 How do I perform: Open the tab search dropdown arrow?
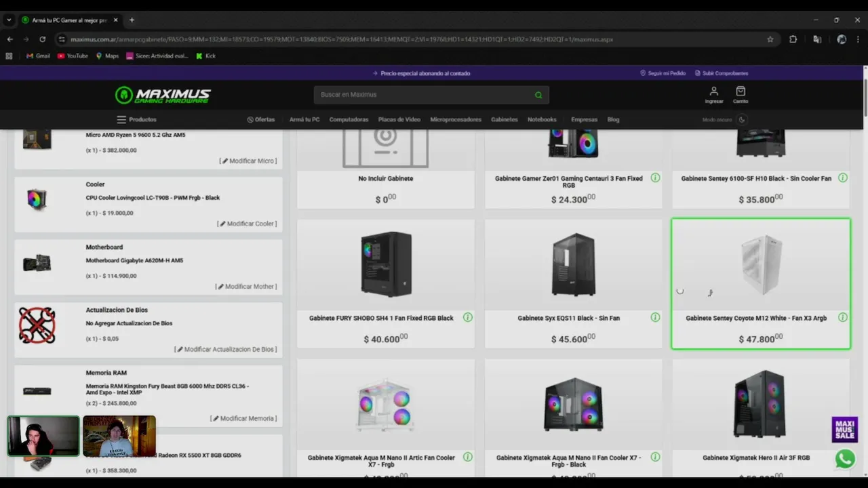9,20
